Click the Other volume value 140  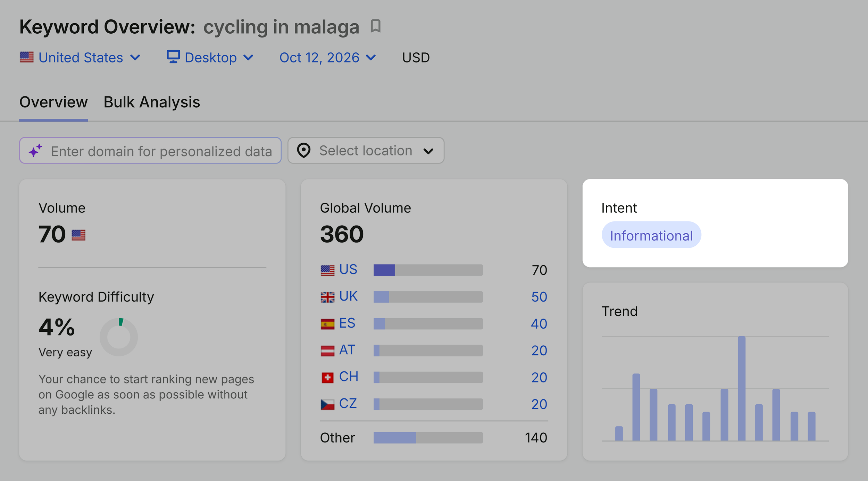536,438
